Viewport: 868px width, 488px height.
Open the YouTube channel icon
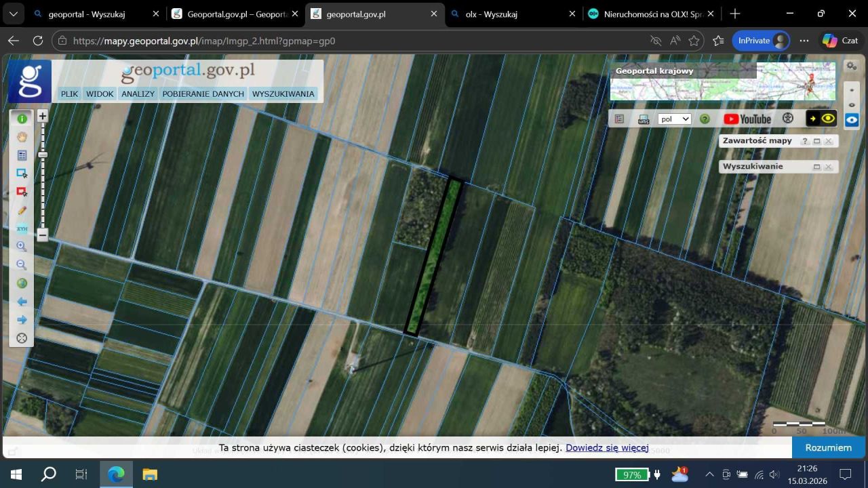[x=747, y=119]
